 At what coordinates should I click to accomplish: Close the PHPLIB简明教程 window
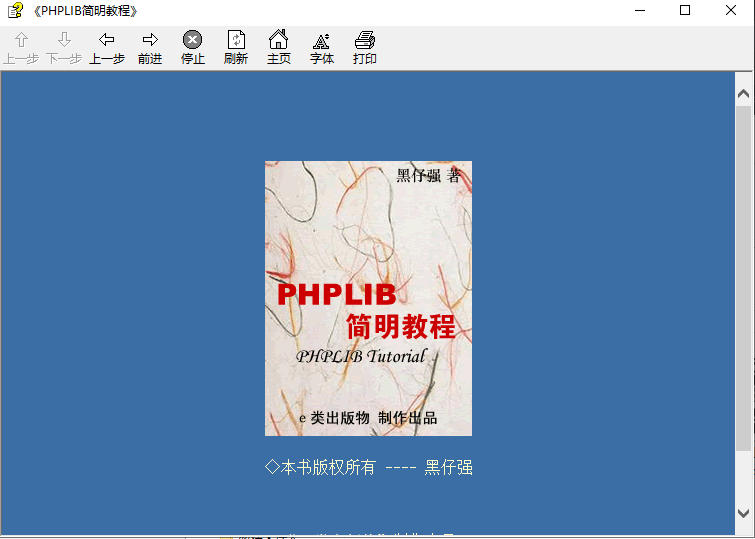click(731, 11)
